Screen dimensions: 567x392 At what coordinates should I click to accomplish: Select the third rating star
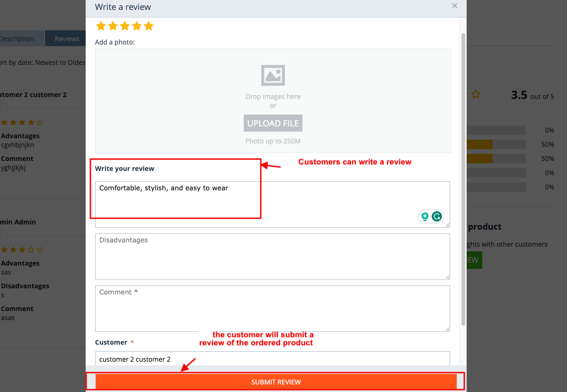pyautogui.click(x=125, y=26)
